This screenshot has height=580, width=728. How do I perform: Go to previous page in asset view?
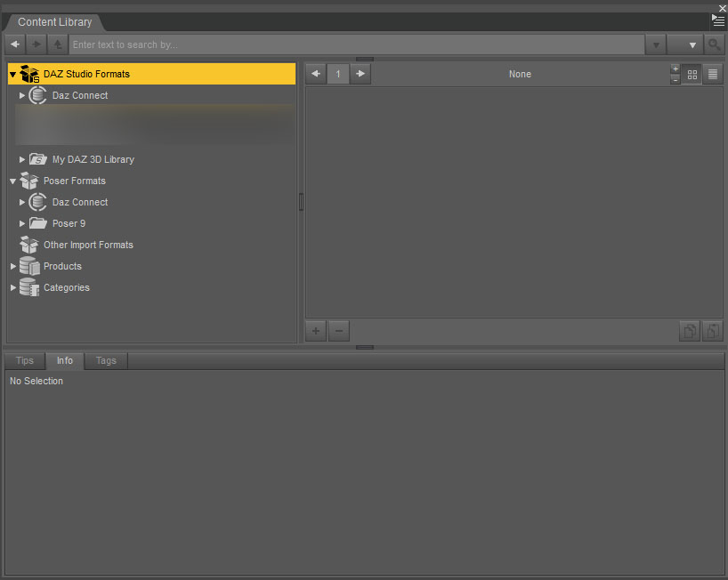(x=316, y=74)
